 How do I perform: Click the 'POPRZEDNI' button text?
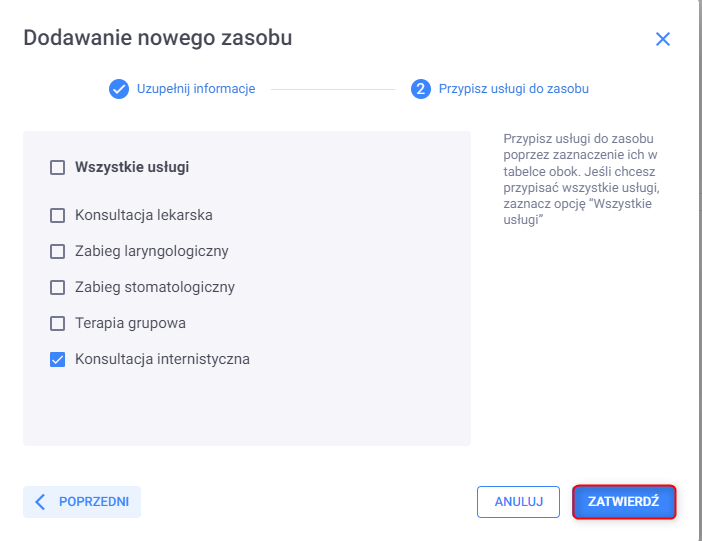coord(94,502)
